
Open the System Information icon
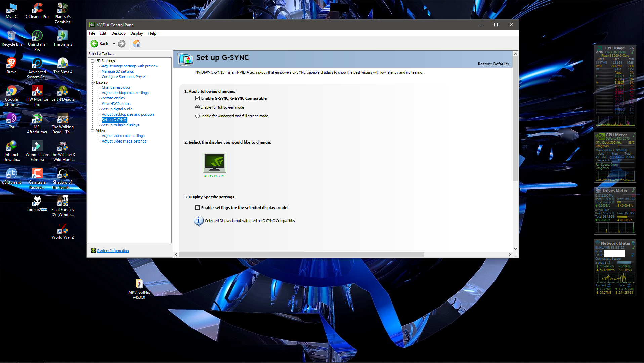coord(93,251)
